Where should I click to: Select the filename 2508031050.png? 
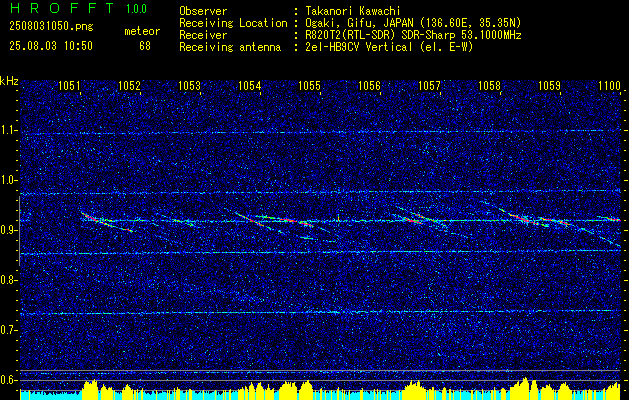point(51,27)
